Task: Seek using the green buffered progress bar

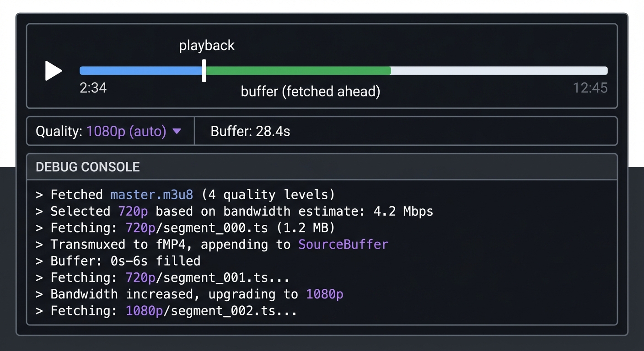Action: click(297, 71)
